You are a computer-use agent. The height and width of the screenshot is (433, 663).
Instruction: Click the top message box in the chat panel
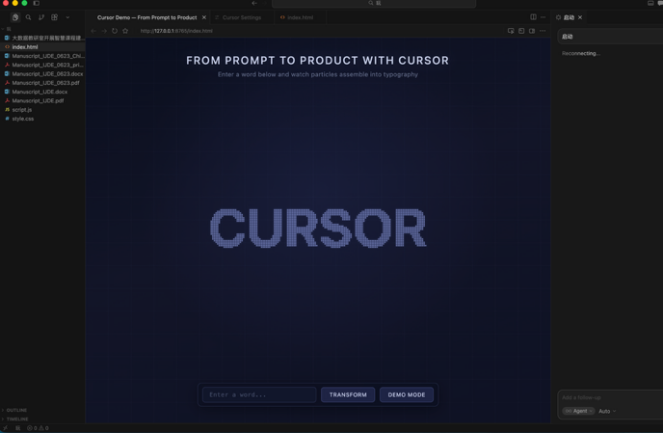(610, 37)
